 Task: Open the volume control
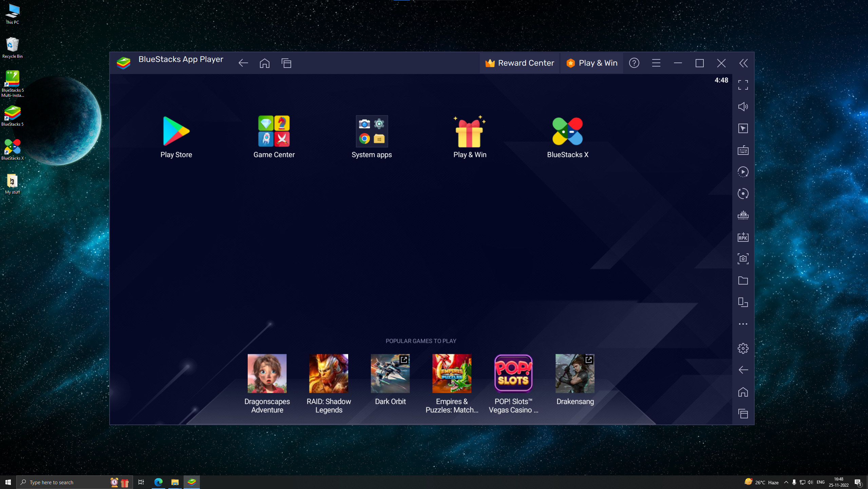click(x=743, y=107)
